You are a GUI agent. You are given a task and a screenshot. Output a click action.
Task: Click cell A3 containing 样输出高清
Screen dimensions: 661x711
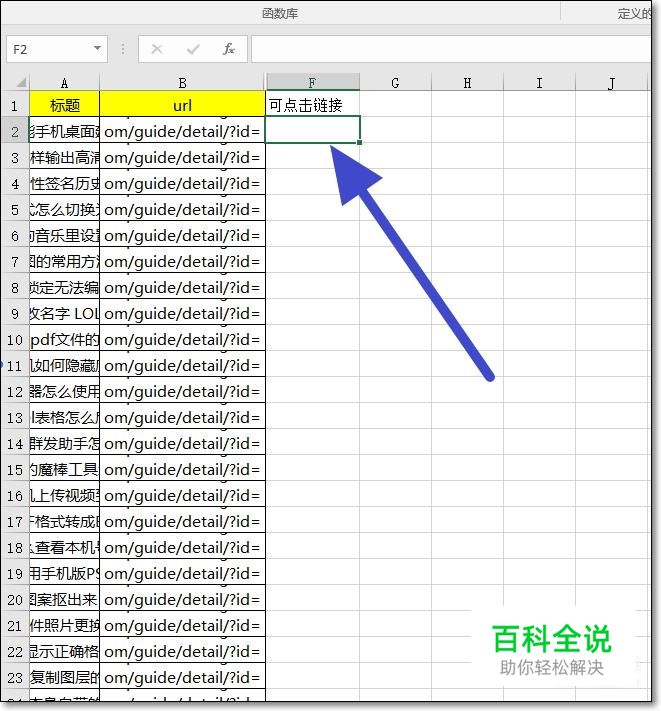(x=64, y=158)
